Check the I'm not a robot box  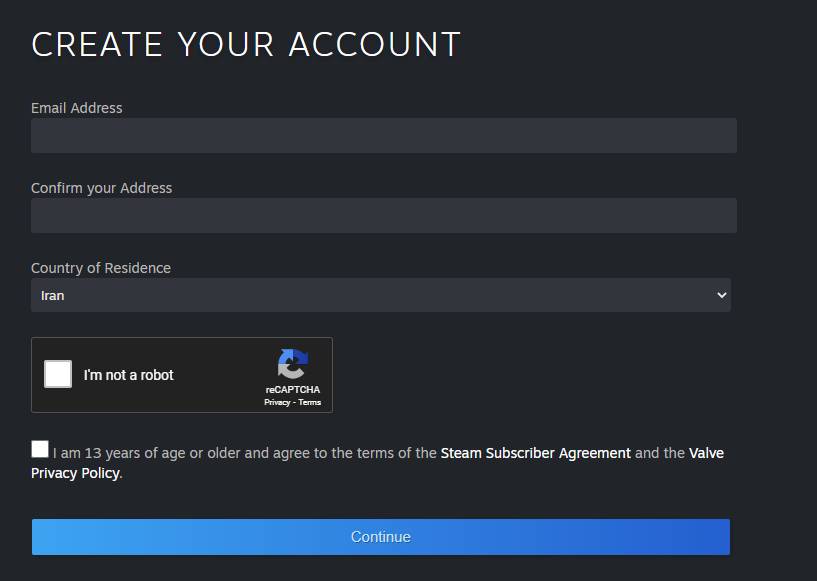click(x=58, y=374)
